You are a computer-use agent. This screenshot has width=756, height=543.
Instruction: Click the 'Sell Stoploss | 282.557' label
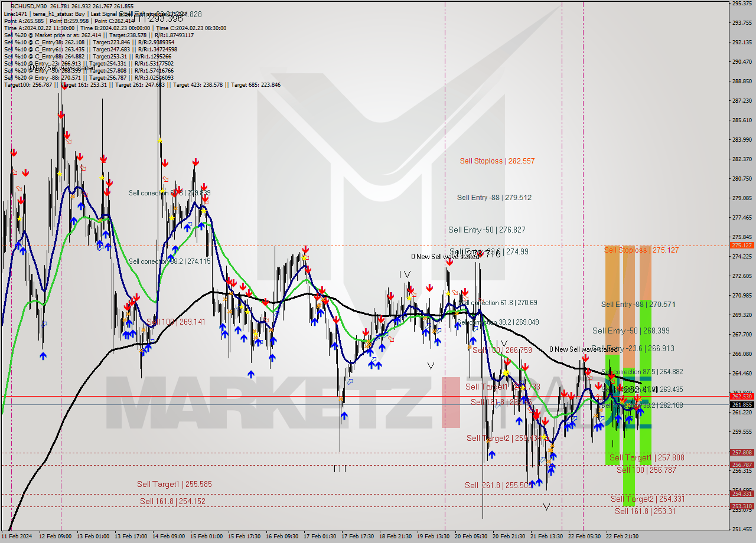coord(497,161)
